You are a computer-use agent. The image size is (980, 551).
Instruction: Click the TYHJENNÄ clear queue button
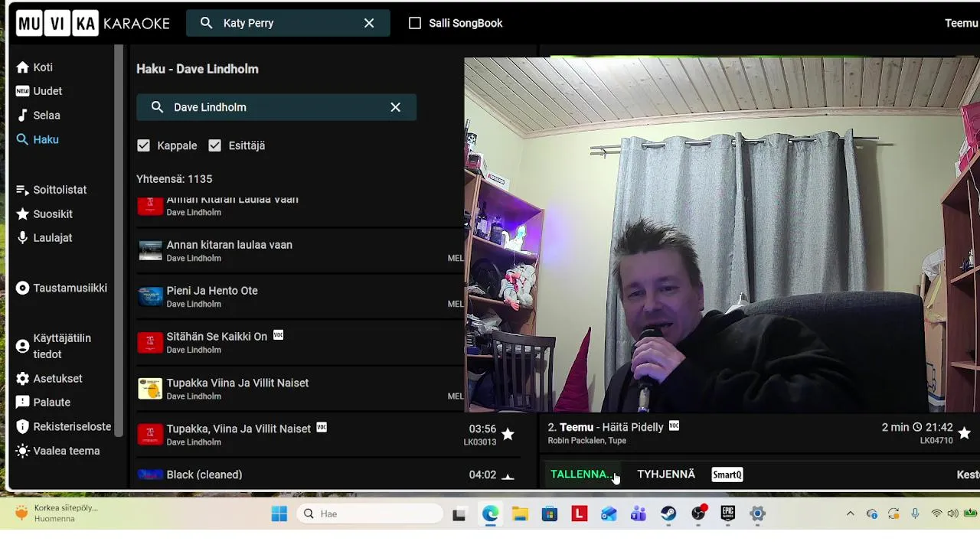(666, 474)
